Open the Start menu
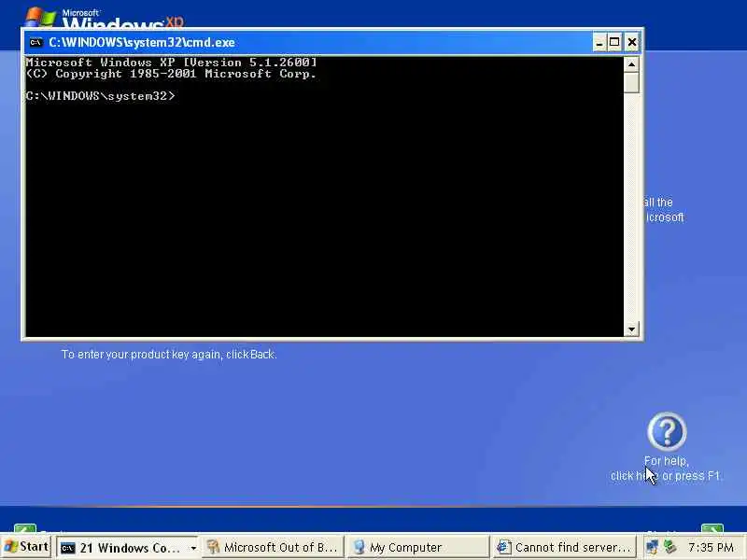 point(26,547)
